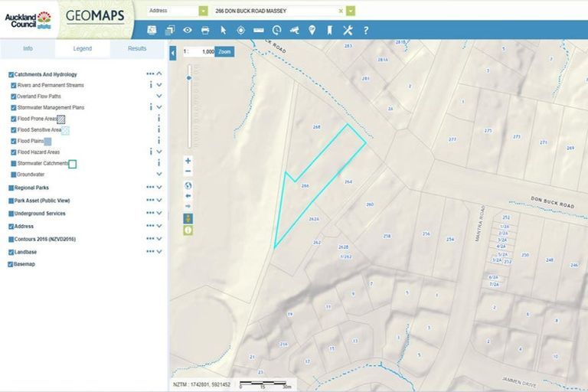Uncheck the Flood Plains layer checkbox

tap(14, 142)
